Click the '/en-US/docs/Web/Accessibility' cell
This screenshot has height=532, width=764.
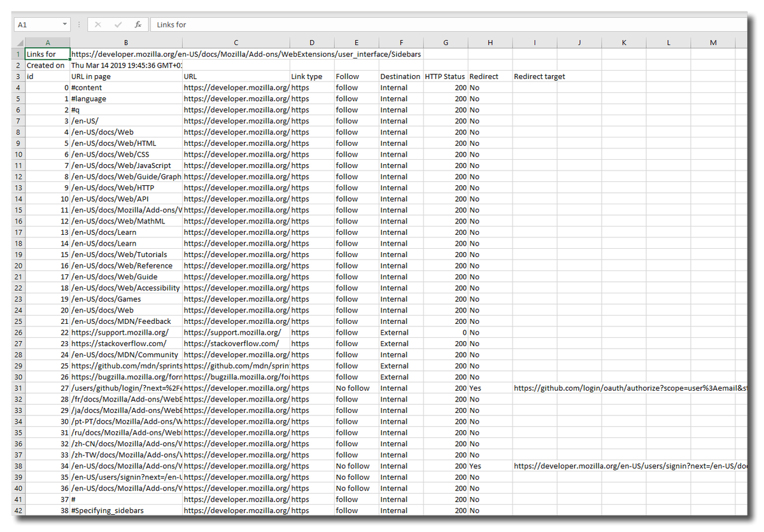pyautogui.click(x=126, y=288)
